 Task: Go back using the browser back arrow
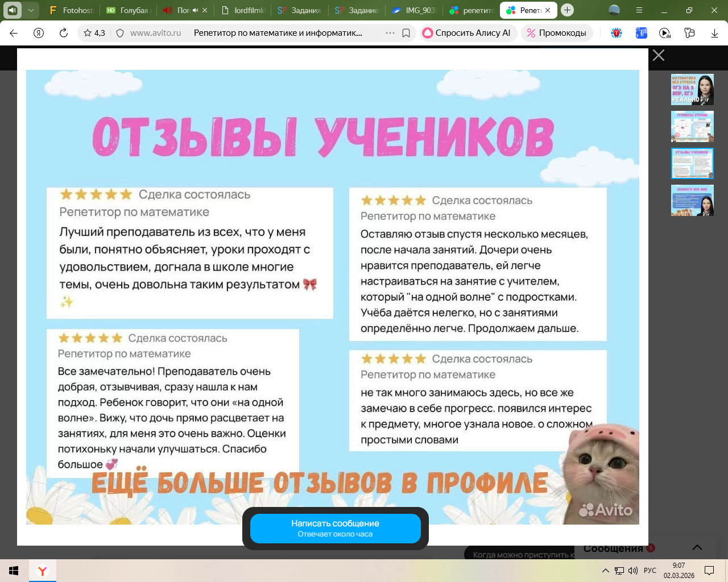[x=14, y=33]
